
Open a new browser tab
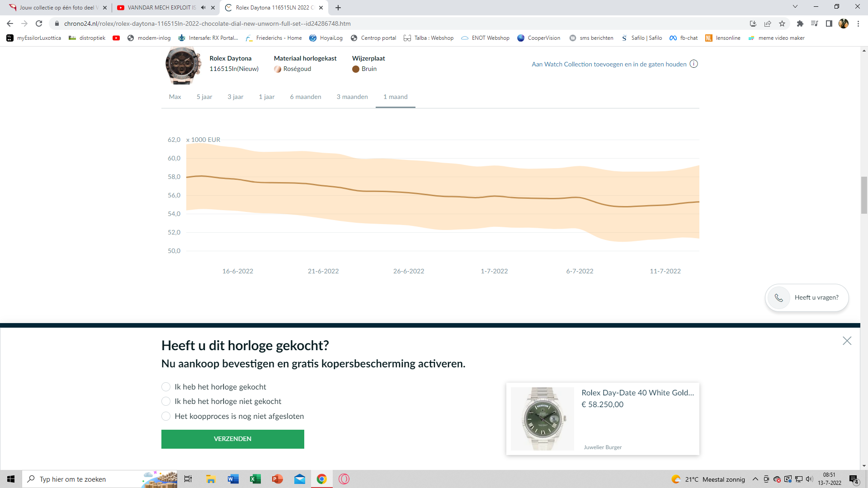click(338, 8)
